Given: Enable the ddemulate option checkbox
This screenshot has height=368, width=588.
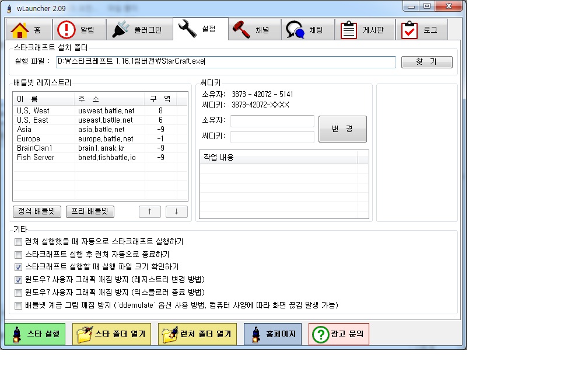Looking at the screenshot, I should (x=19, y=305).
